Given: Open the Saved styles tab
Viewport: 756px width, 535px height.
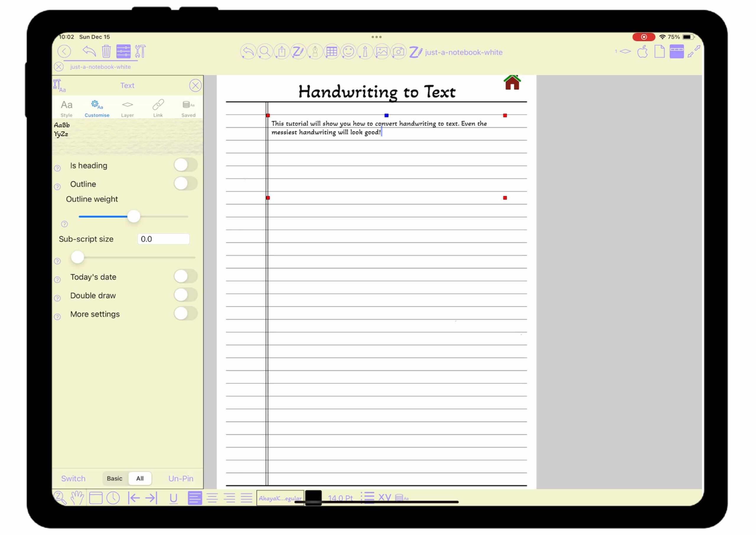Looking at the screenshot, I should point(188,108).
